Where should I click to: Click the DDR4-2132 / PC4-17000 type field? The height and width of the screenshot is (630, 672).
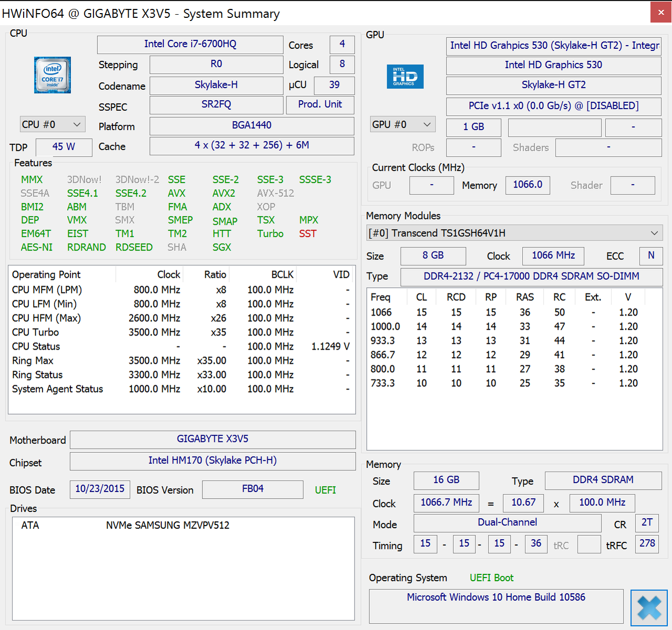[x=532, y=277]
